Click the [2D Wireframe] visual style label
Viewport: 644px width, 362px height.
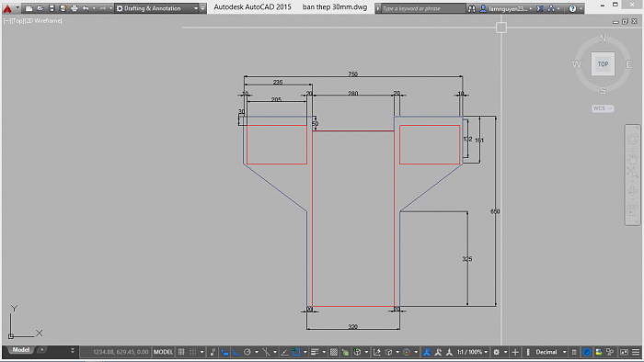click(x=43, y=20)
